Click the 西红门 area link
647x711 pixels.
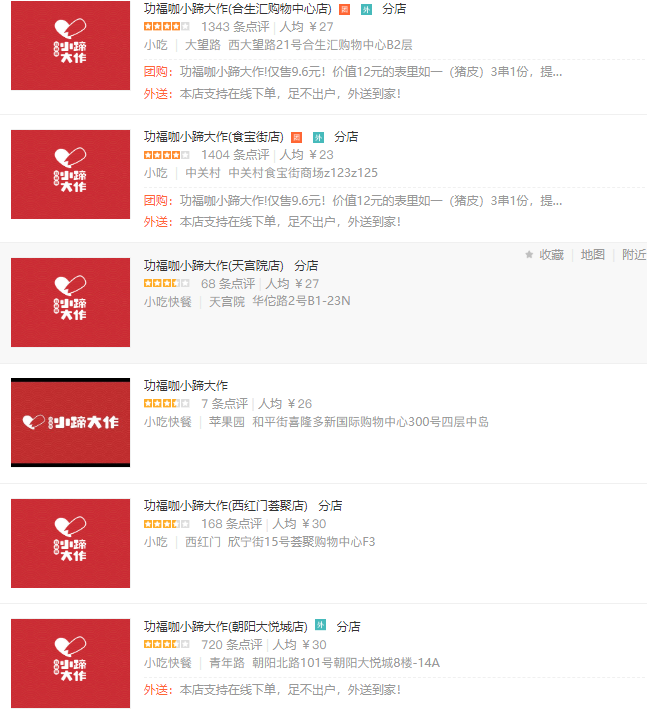click(x=203, y=542)
